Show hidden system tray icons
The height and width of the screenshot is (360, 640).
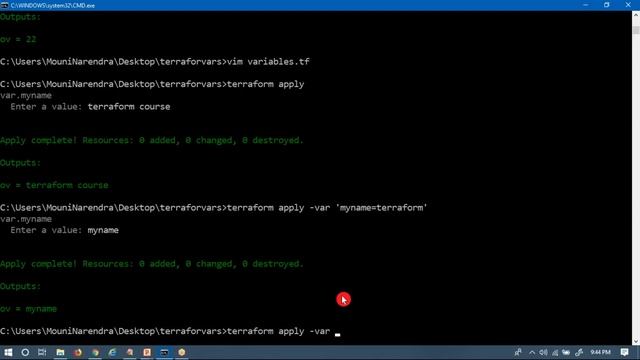pyautogui.click(x=532, y=352)
